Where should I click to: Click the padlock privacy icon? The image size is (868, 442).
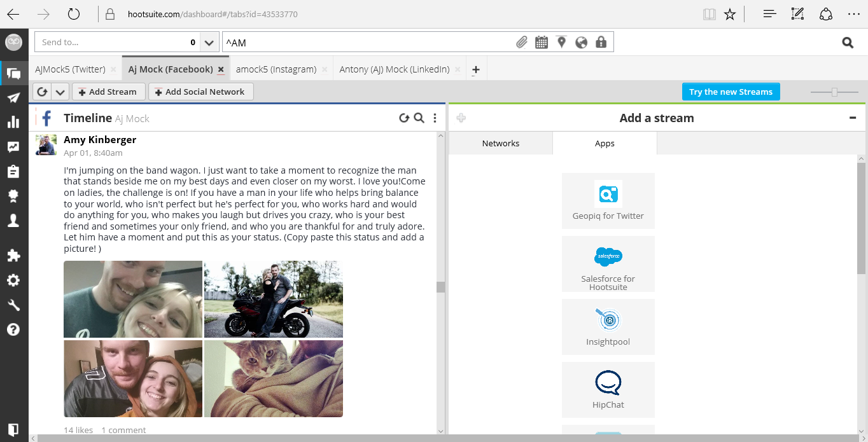tap(601, 43)
